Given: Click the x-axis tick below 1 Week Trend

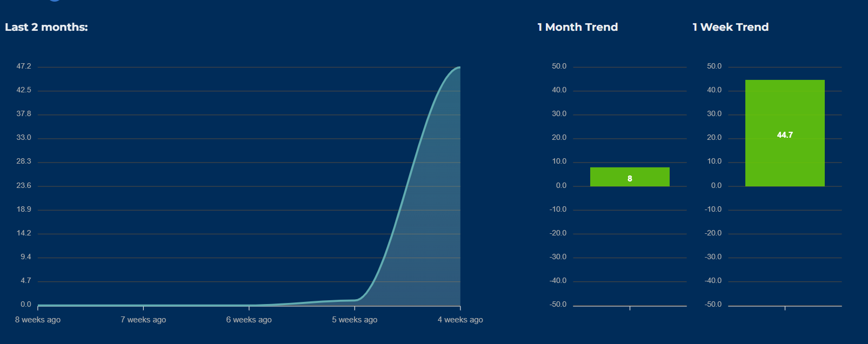Looking at the screenshot, I should 785,308.
